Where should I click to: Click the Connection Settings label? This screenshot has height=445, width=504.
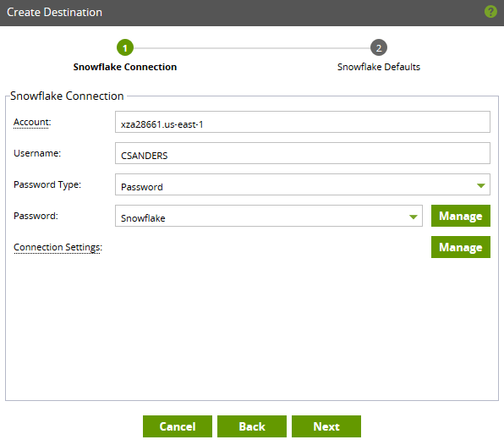click(58, 247)
